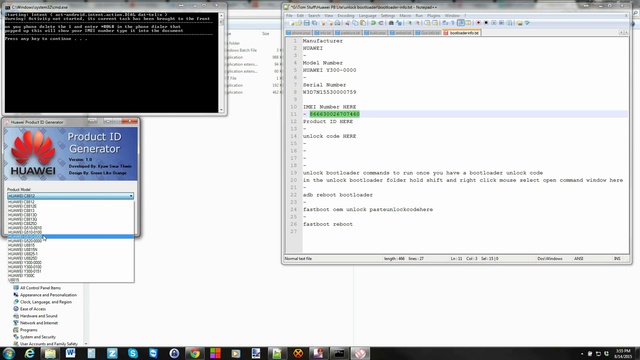Open System and Security in Control Panel

pos(38,337)
